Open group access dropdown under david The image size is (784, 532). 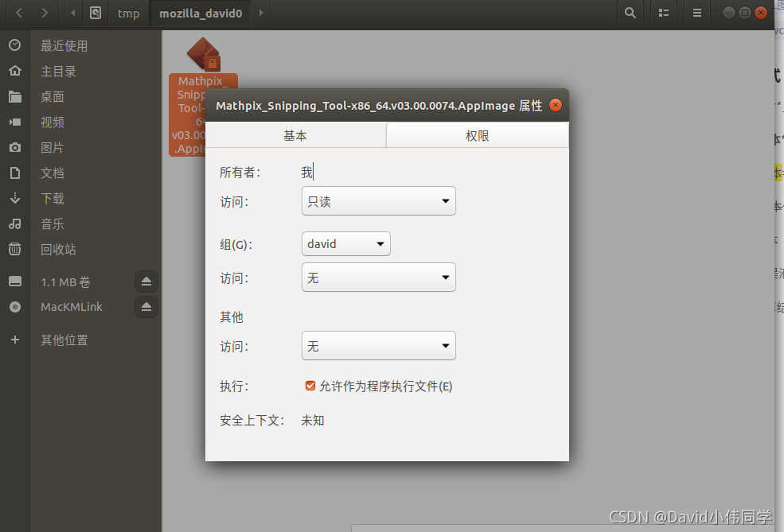379,278
